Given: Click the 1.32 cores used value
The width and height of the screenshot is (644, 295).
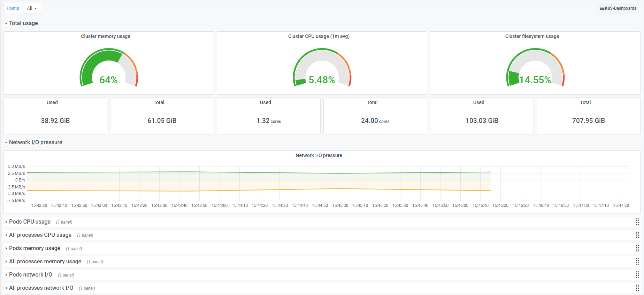Looking at the screenshot, I should click(x=269, y=121).
